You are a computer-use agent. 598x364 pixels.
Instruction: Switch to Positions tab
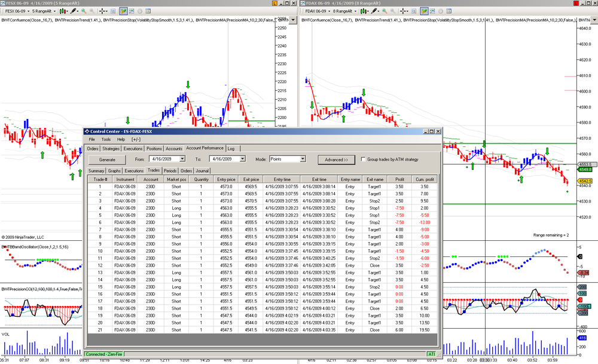154,149
